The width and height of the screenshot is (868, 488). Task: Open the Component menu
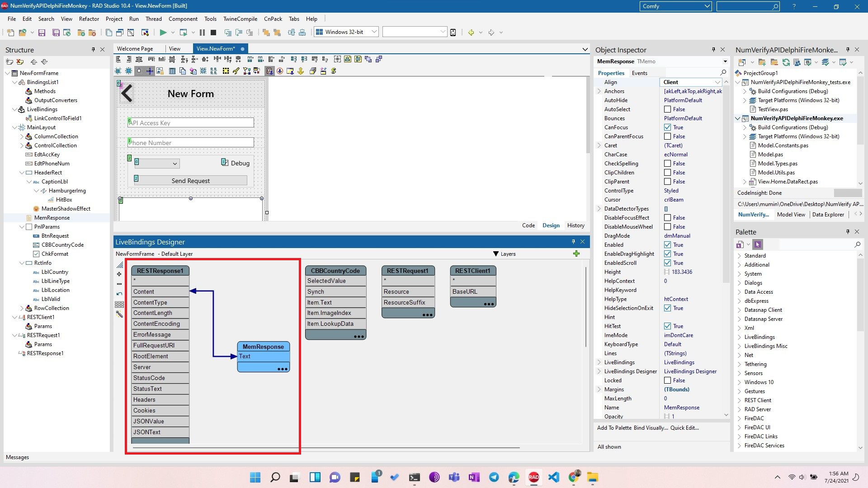click(183, 19)
